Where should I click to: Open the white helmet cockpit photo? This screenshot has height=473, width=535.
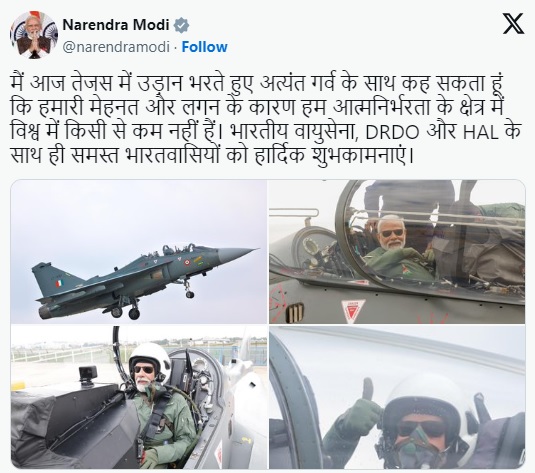(x=139, y=397)
